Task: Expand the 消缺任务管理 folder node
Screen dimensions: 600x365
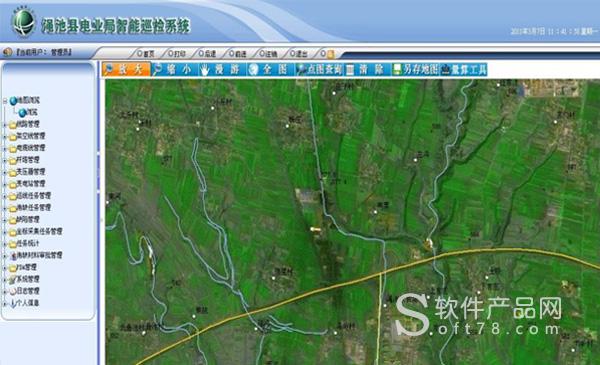Action: 5,208
